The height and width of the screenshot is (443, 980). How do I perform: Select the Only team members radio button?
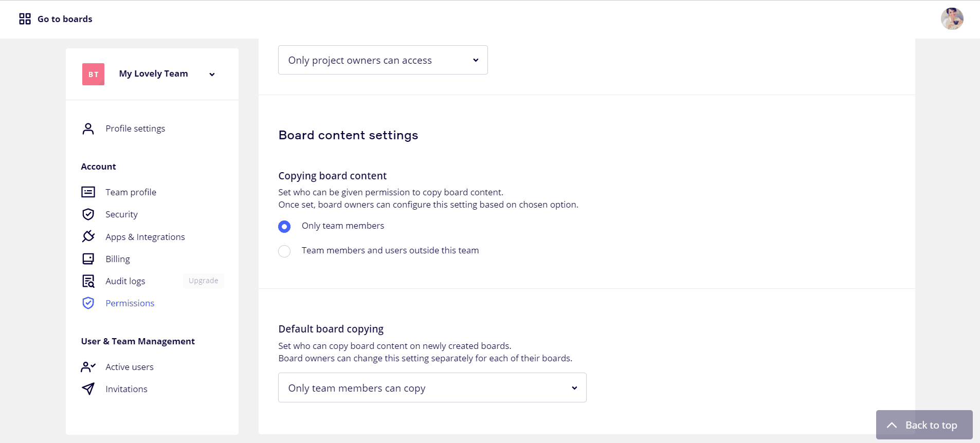(x=284, y=227)
